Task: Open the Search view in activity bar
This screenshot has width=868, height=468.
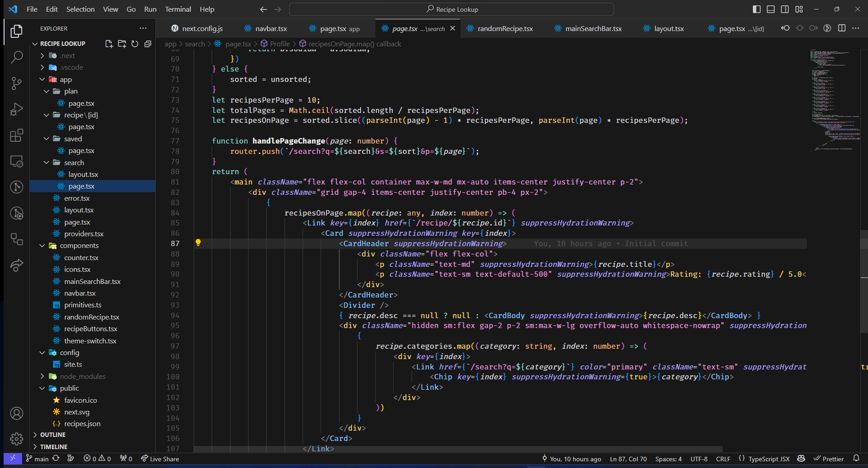Action: (17, 57)
